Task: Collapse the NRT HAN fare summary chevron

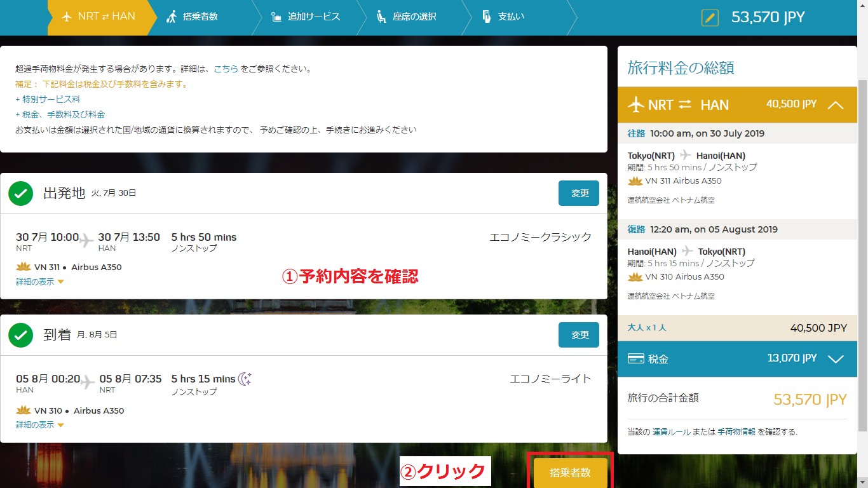Action: click(x=836, y=105)
